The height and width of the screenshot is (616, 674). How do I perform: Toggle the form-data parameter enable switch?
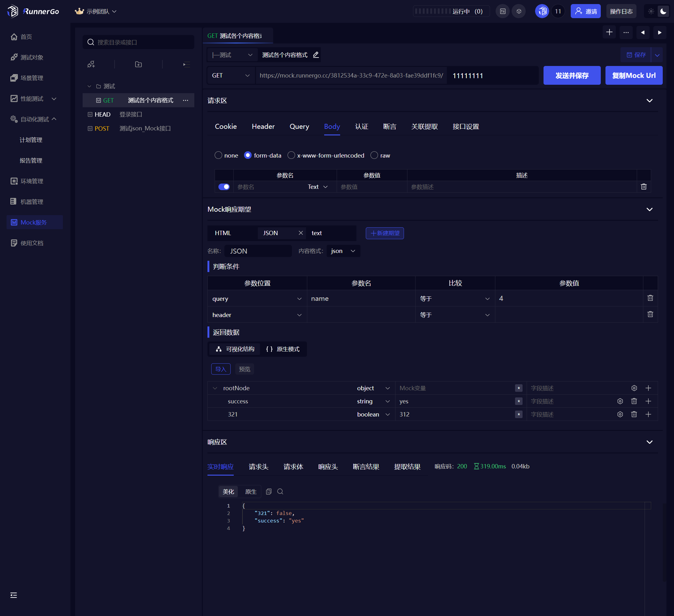point(224,187)
